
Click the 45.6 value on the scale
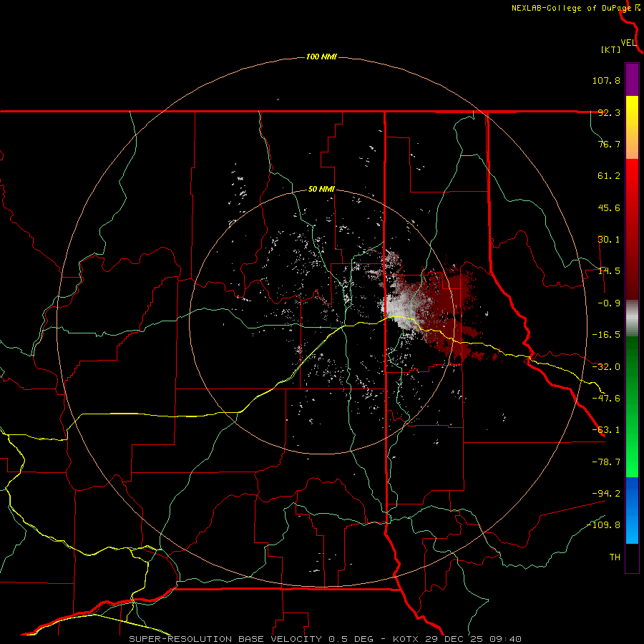[609, 208]
